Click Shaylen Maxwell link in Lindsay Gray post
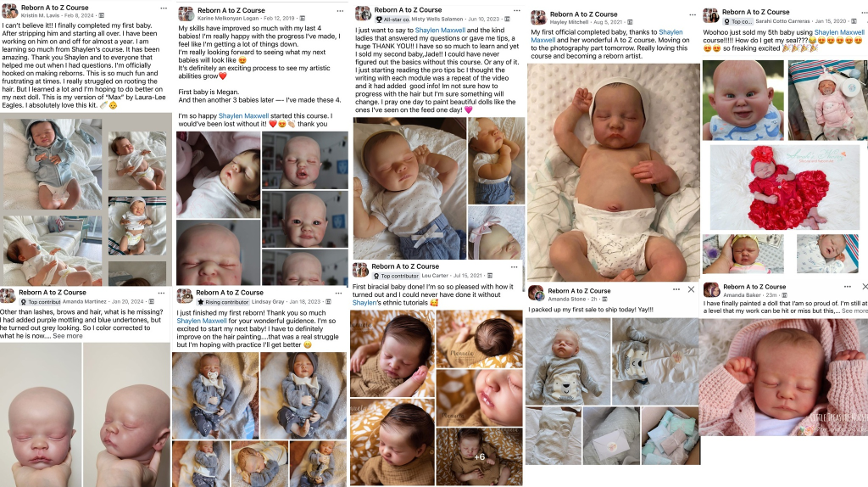 (202, 321)
